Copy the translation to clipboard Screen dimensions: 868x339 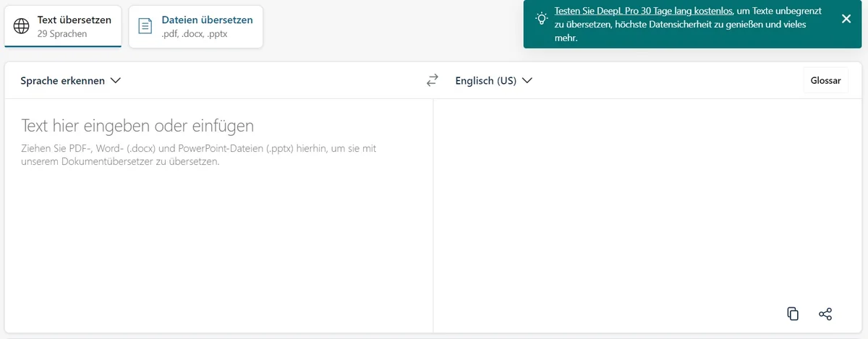click(793, 314)
